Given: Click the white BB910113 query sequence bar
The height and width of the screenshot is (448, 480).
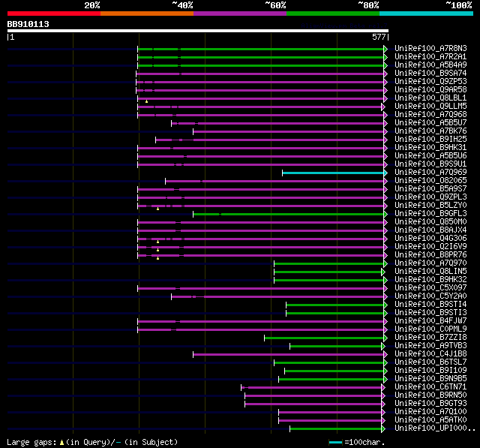Looking at the screenshot, I should [x=198, y=31].
